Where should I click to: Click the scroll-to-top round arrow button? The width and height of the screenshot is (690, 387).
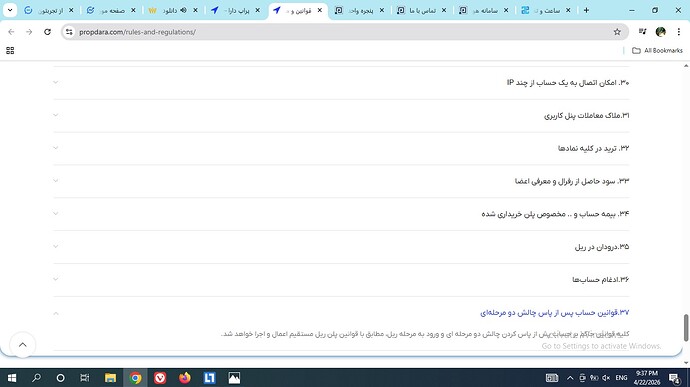[x=22, y=345]
